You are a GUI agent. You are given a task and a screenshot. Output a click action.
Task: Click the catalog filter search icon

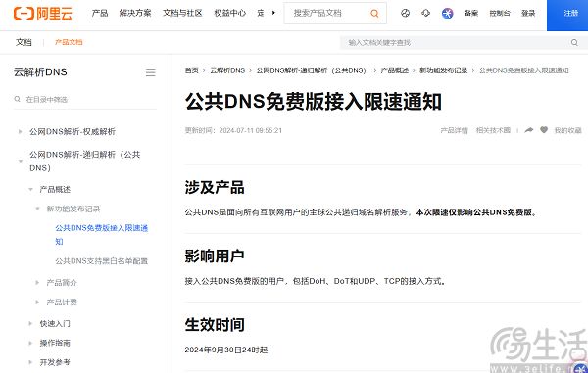(18, 99)
